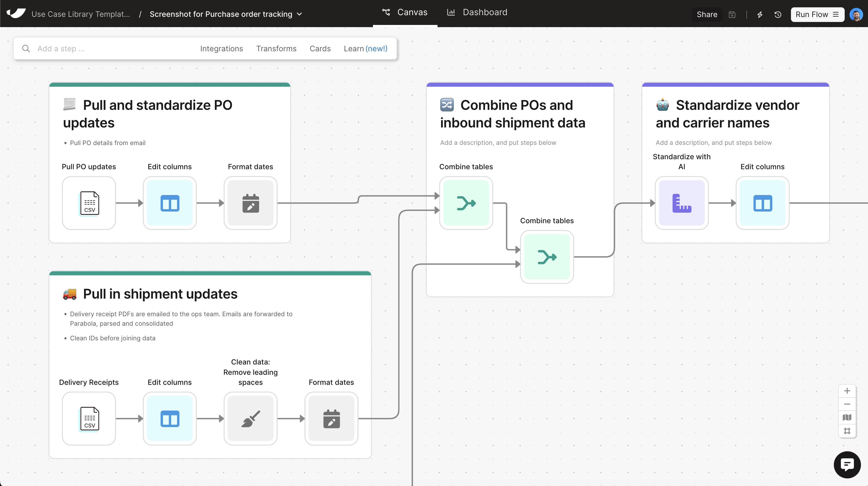Open the Clean data broom step

[x=250, y=419]
